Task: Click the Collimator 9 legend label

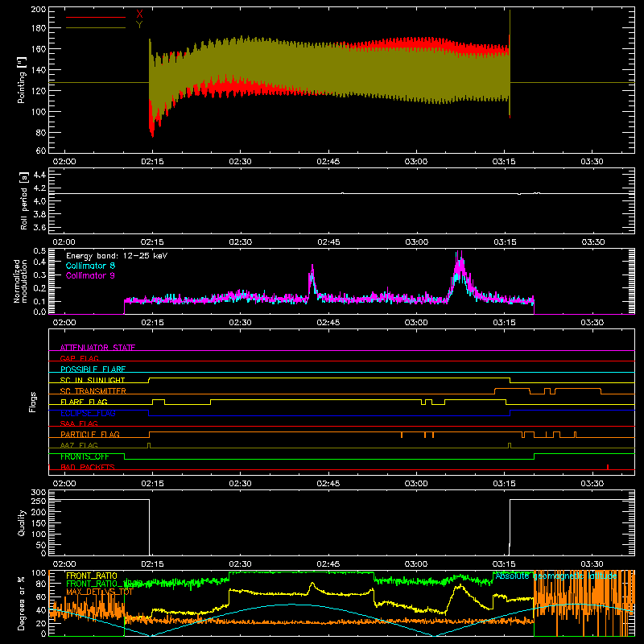Action: click(x=90, y=276)
